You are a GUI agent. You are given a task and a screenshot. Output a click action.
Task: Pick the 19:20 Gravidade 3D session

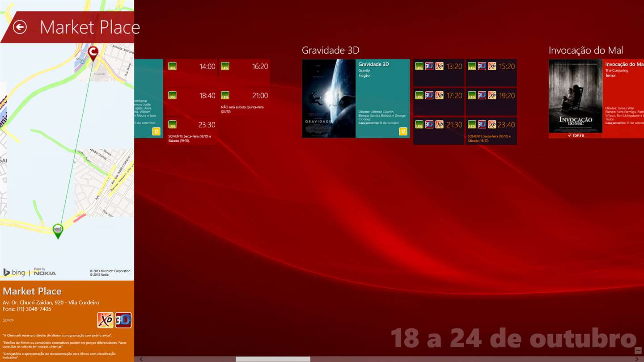491,101
